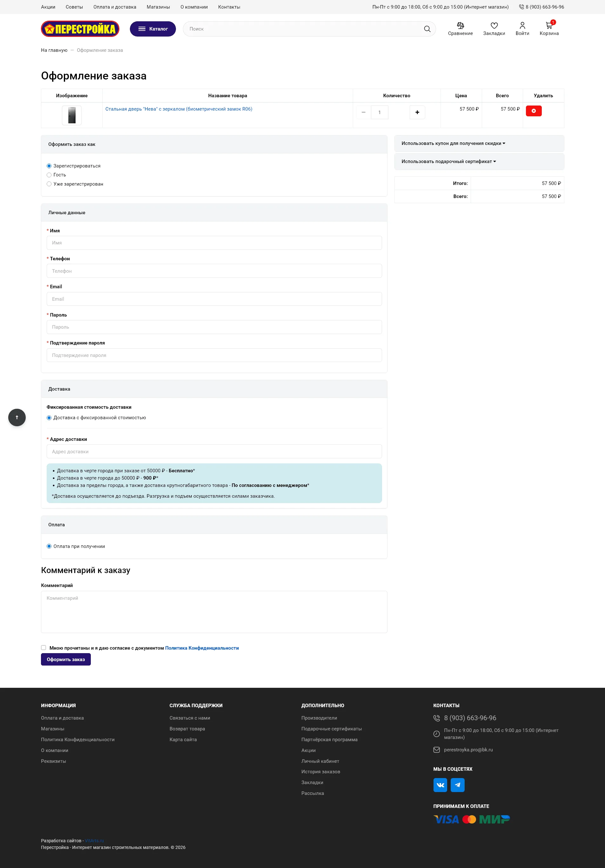Open footer link Производители
The image size is (605, 868).
pos(319,718)
